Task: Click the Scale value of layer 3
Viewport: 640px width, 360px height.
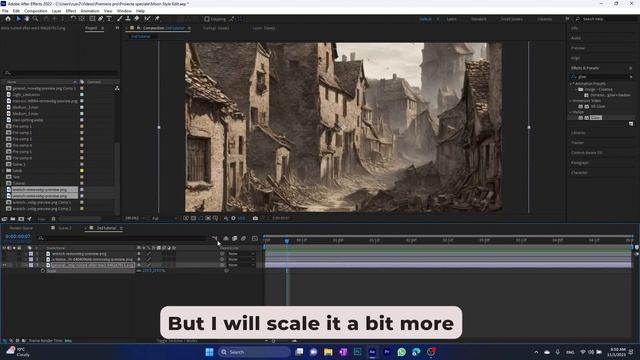Action: pyautogui.click(x=153, y=271)
